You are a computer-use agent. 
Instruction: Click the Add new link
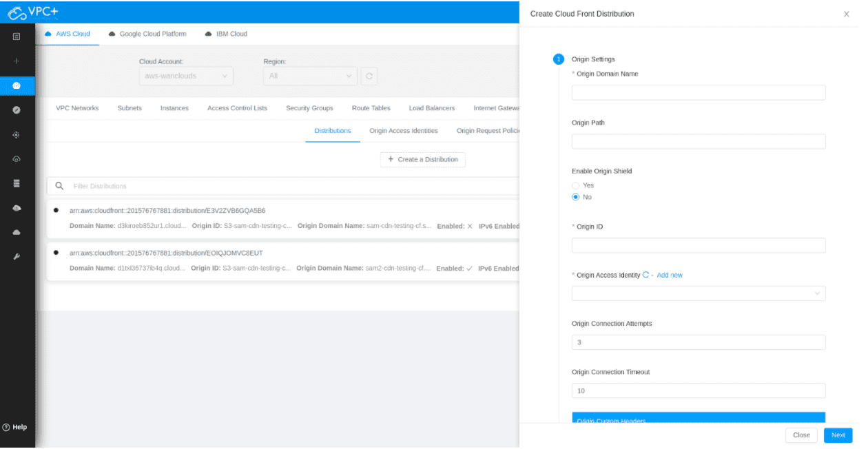(670, 275)
